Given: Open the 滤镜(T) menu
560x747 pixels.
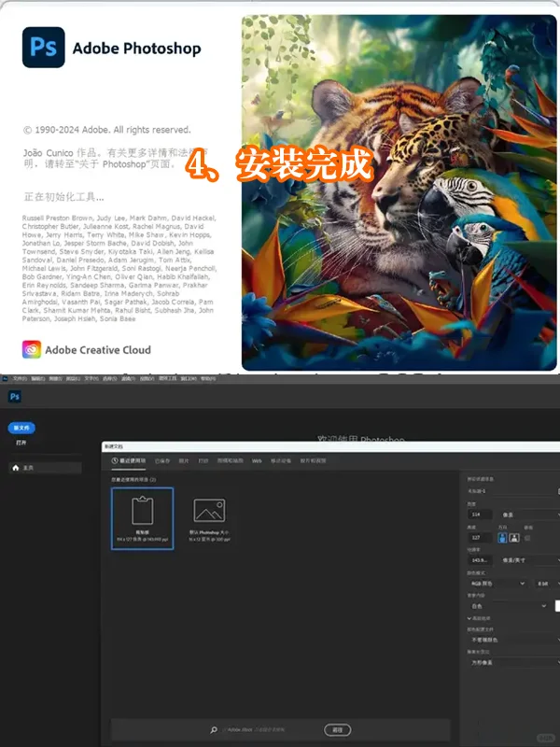Looking at the screenshot, I should pyautogui.click(x=128, y=379).
